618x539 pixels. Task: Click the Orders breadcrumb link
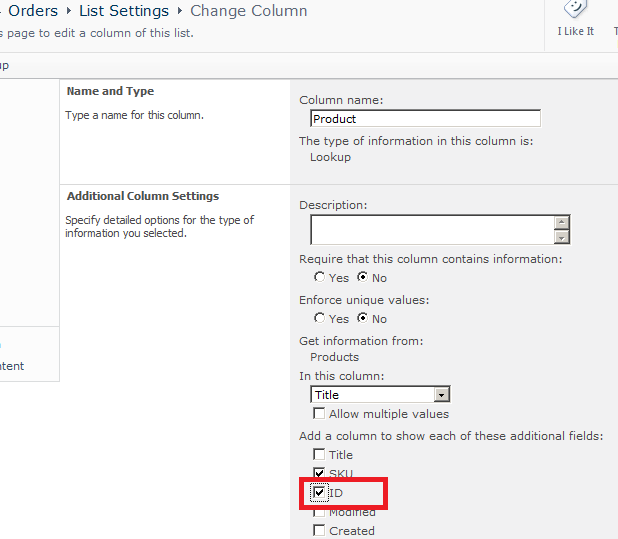pos(32,11)
